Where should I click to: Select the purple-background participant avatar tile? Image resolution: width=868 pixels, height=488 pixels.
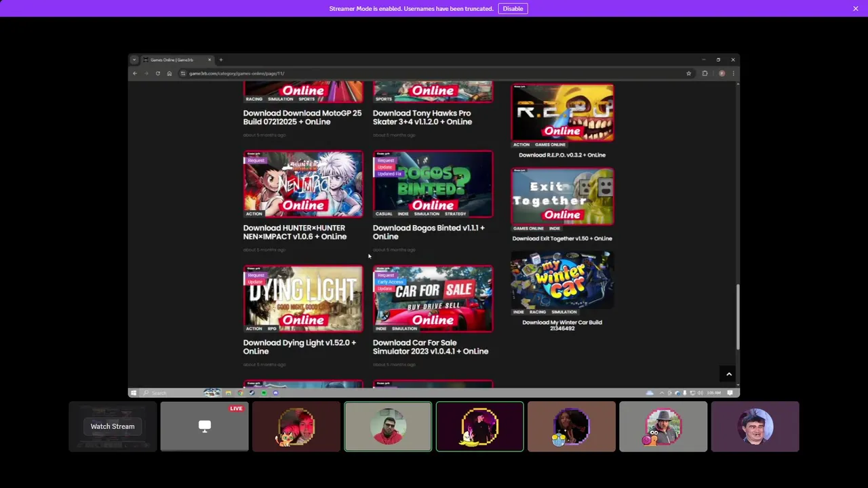(755, 426)
